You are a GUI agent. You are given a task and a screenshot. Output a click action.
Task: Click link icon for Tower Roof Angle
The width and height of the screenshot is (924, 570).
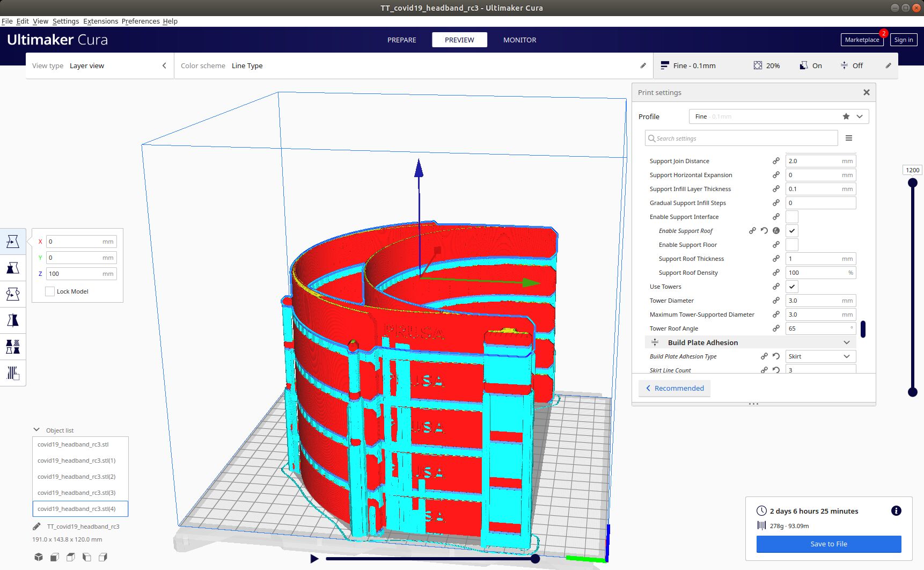pos(776,328)
